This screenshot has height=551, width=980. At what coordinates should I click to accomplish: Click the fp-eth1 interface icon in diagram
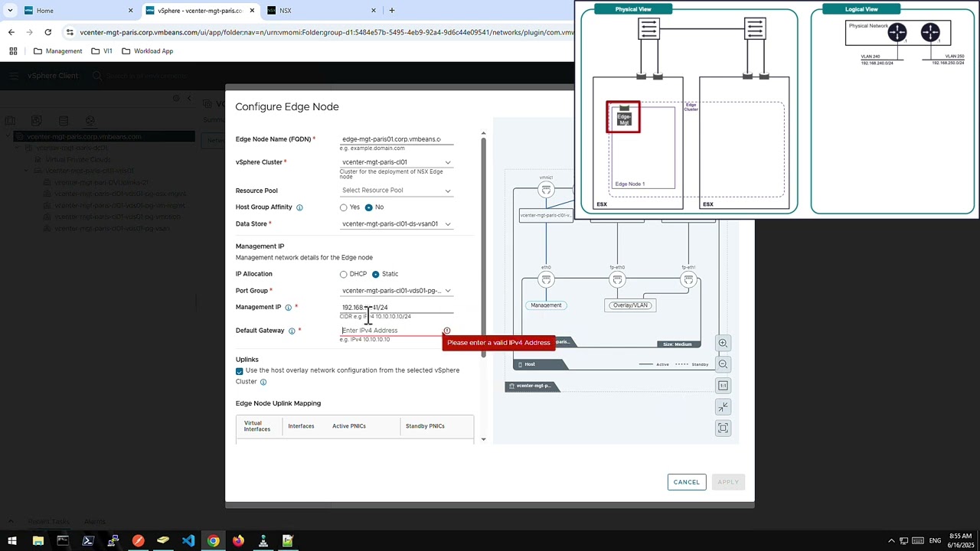click(x=688, y=280)
